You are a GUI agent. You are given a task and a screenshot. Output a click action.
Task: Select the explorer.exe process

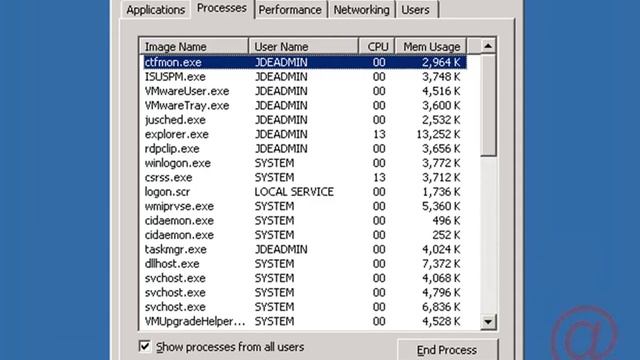point(304,134)
